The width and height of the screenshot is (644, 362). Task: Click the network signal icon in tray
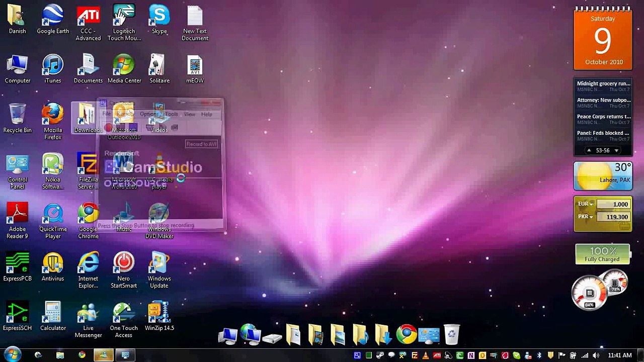tap(585, 355)
